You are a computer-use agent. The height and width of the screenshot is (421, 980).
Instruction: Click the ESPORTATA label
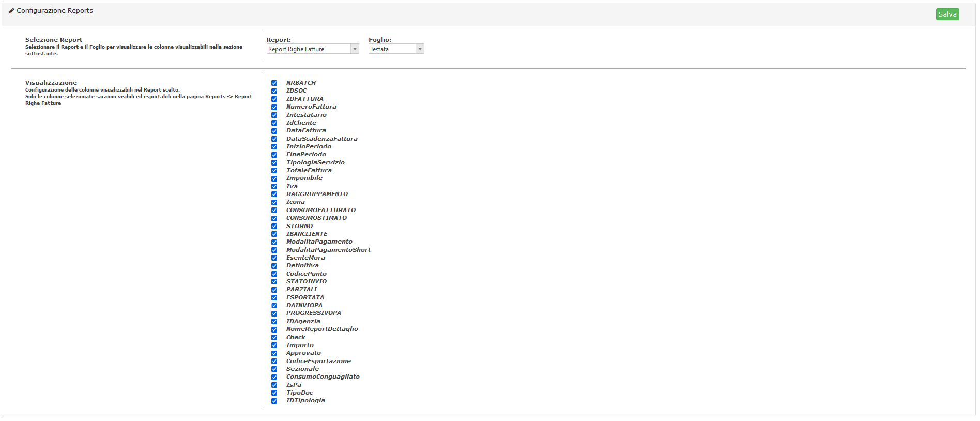coord(305,297)
